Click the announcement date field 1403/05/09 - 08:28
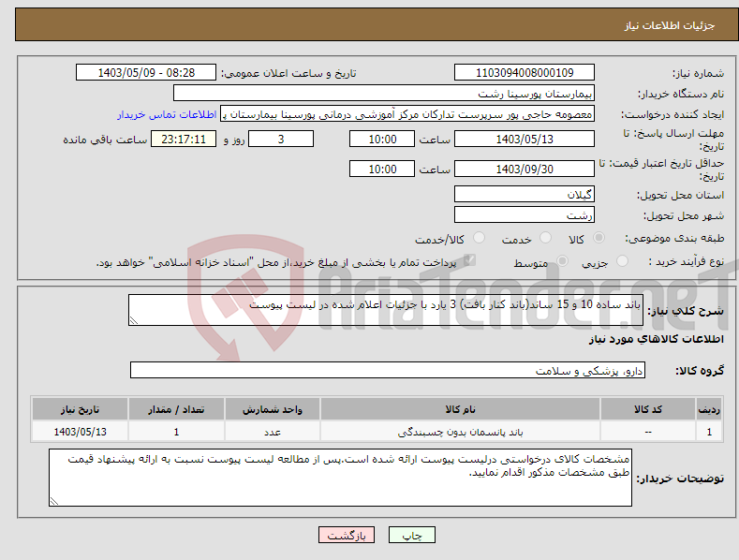The image size is (739, 560). 146,73
